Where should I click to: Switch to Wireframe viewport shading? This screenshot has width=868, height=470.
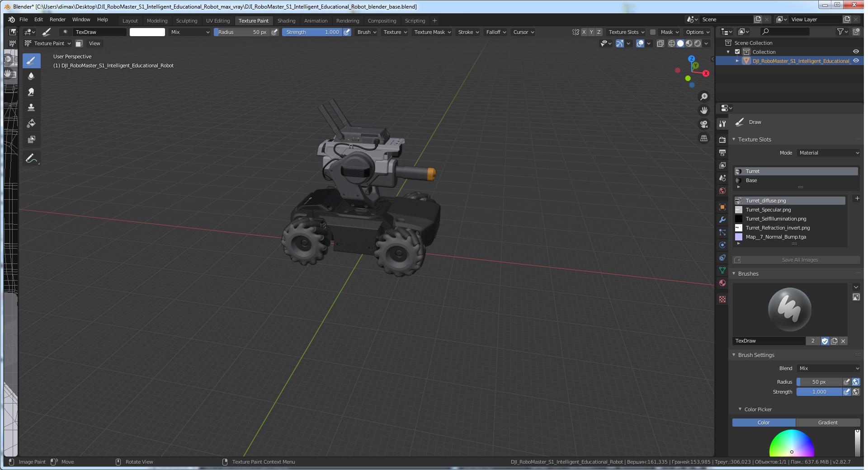click(672, 43)
